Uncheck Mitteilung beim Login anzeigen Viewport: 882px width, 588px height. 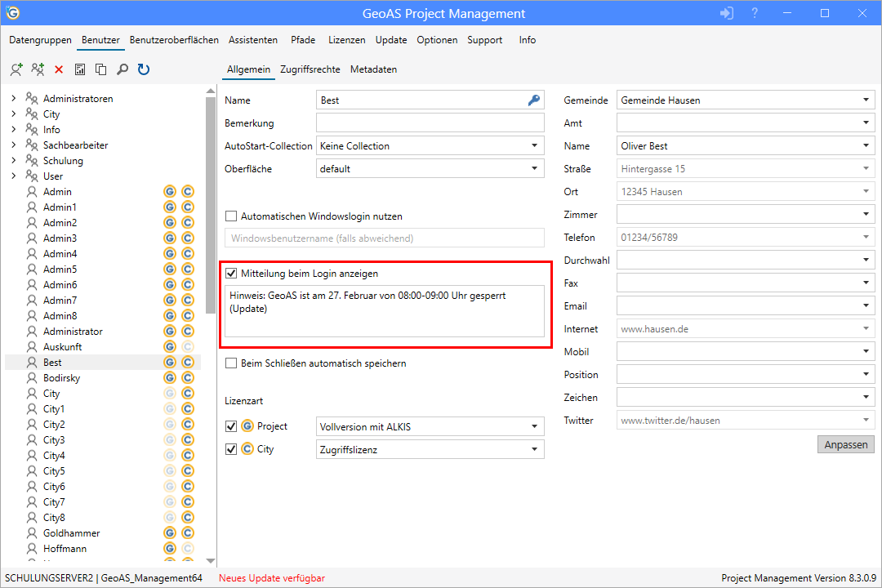[x=233, y=273]
